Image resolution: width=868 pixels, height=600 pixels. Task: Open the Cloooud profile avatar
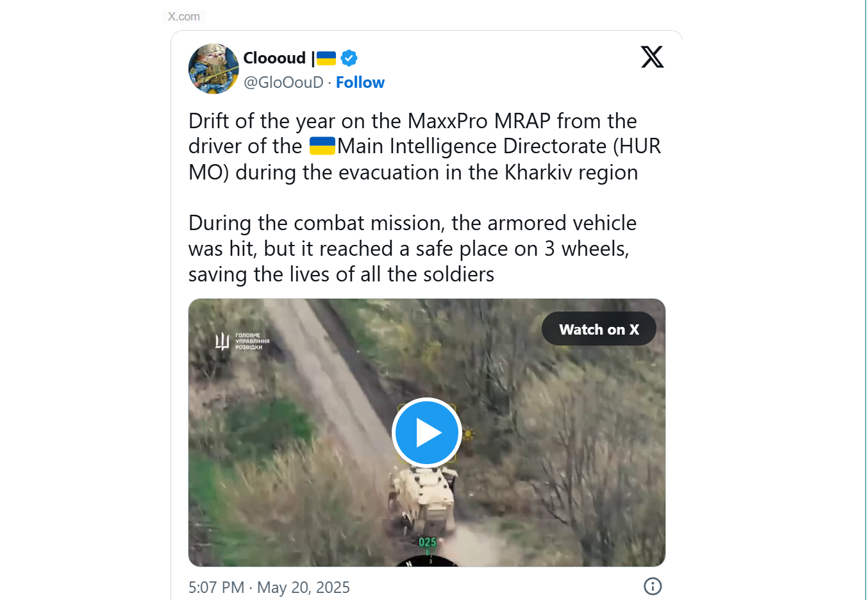213,69
